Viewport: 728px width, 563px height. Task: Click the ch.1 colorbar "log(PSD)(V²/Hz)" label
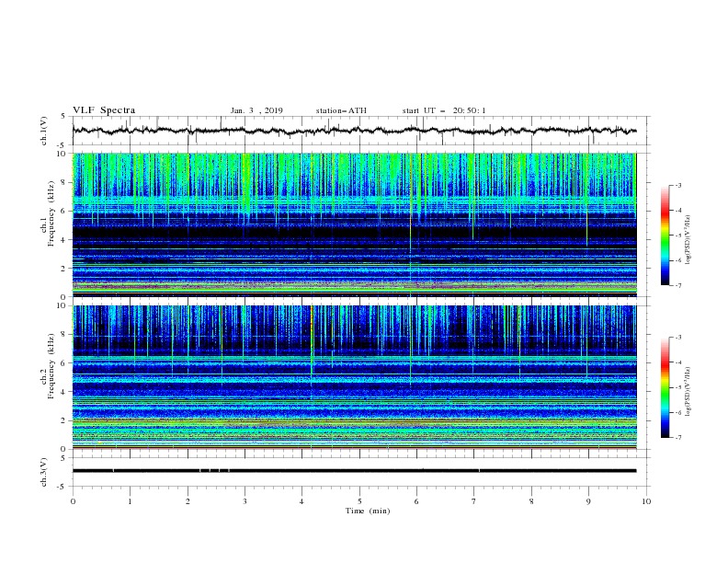(688, 240)
